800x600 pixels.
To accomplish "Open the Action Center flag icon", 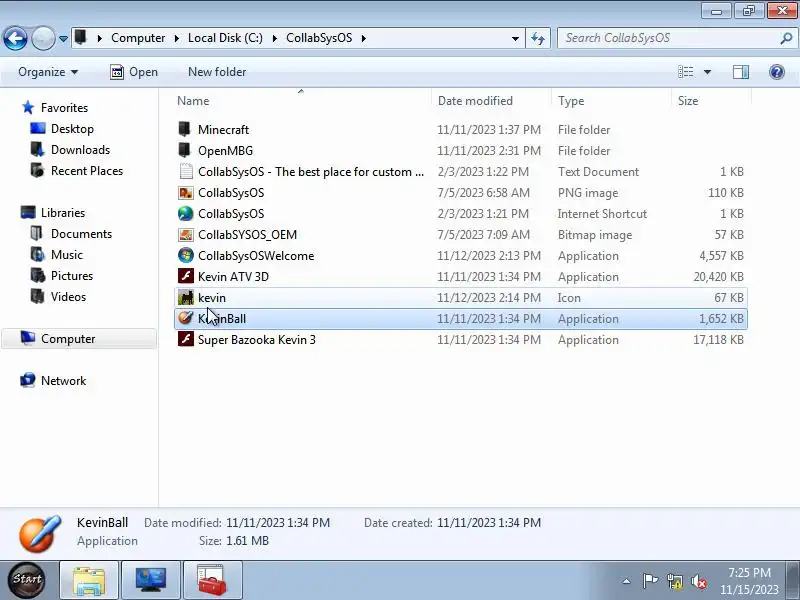I will [650, 581].
